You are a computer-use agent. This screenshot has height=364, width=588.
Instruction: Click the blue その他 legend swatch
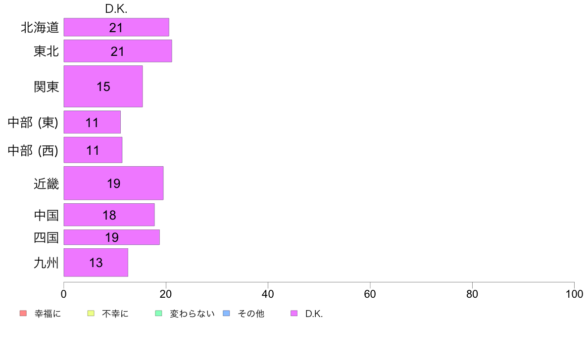coord(226,313)
